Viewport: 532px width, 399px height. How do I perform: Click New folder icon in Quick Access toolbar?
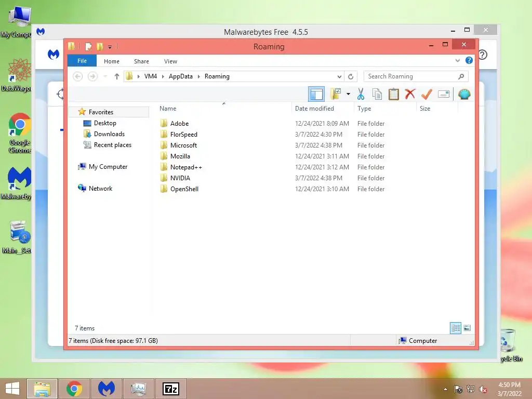click(x=100, y=46)
